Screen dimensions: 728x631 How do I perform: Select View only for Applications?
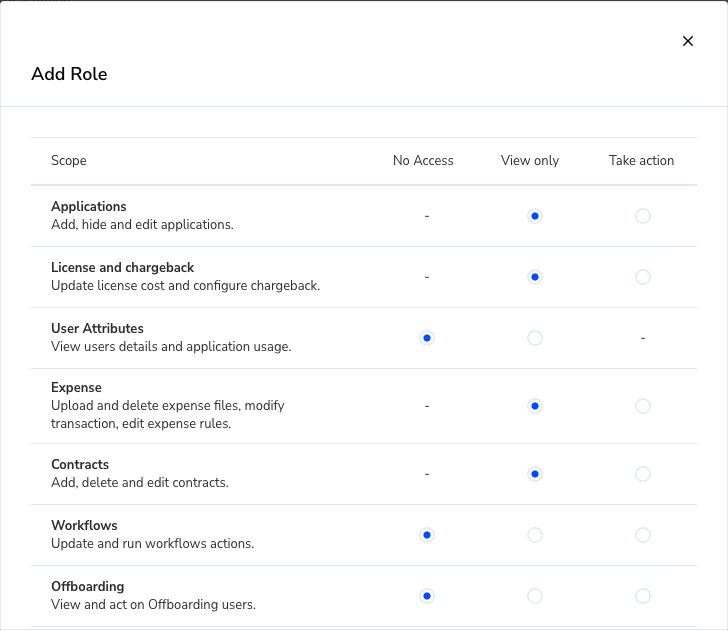(535, 216)
